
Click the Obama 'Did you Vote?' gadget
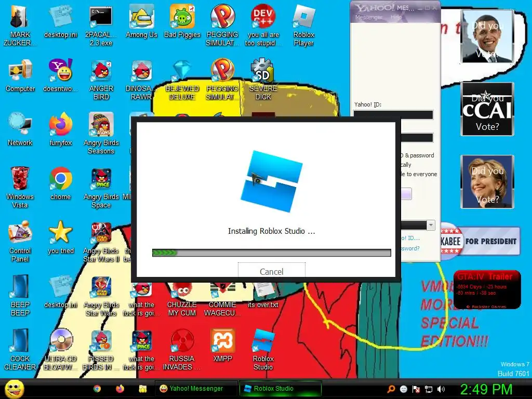click(487, 36)
